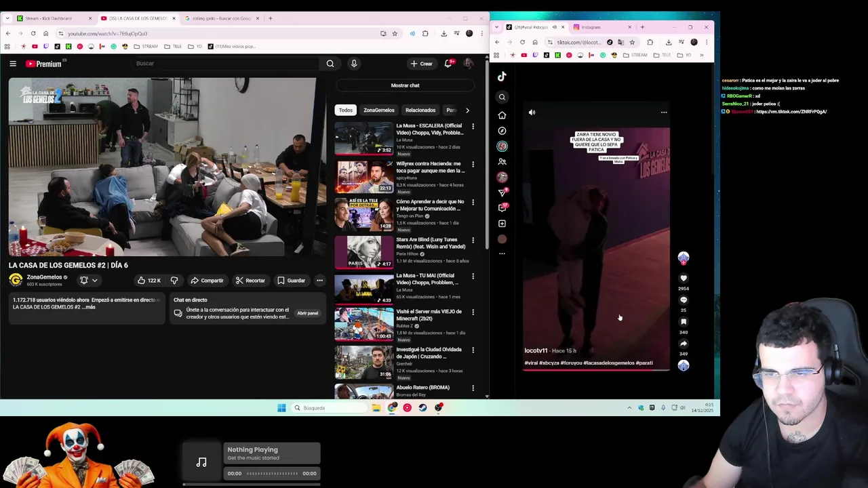868x488 pixels.
Task: Focus the YouTube Buscar search field
Action: pos(226,64)
